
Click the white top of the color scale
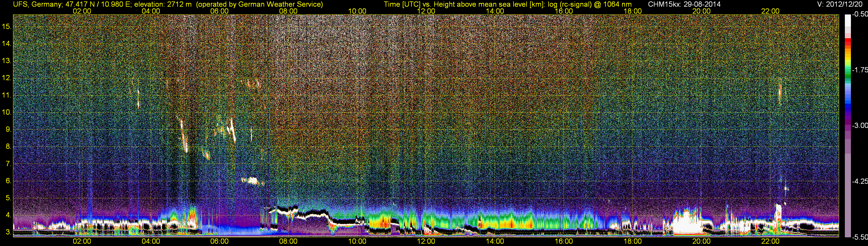click(x=847, y=21)
